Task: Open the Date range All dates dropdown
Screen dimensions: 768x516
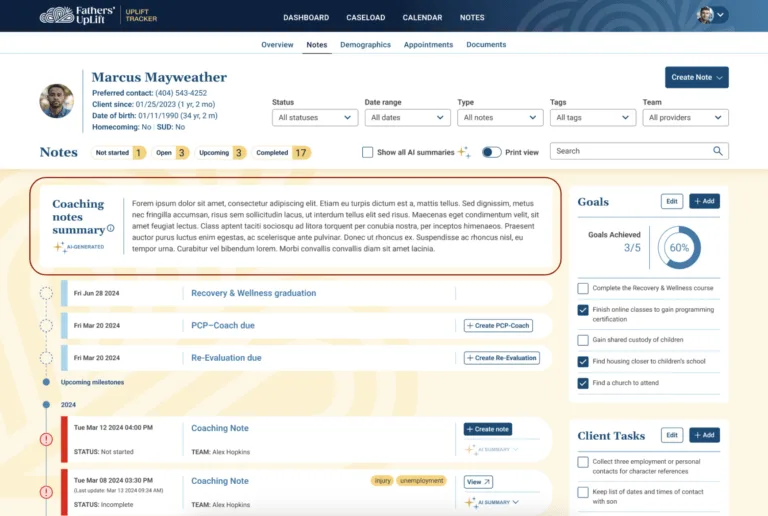Action: [x=408, y=117]
